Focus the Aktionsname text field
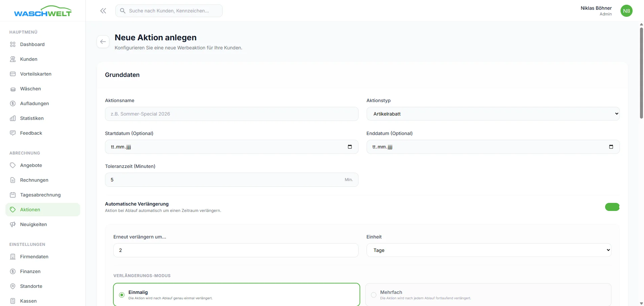Image resolution: width=644 pixels, height=306 pixels. coord(231,114)
